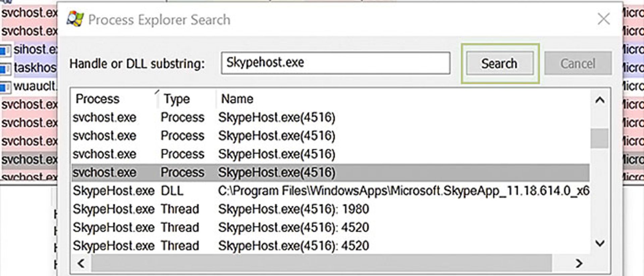Click the taskhost process icon
644x276 pixels.
[x=5, y=69]
